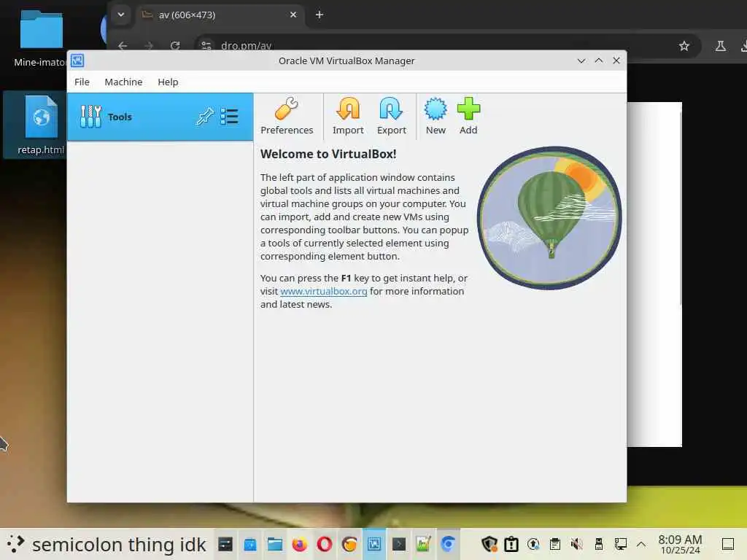Click the Welcome to VirtualBox! heading
This screenshot has height=560, width=747.
pos(328,154)
